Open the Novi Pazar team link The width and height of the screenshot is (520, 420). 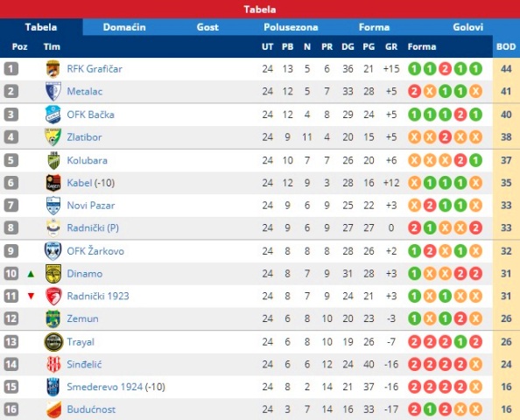pyautogui.click(x=91, y=206)
